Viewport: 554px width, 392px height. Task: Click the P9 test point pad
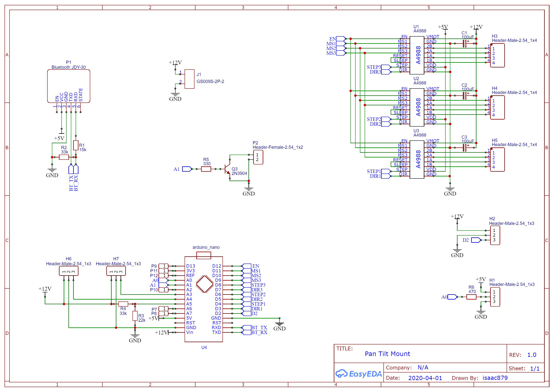[163, 266]
